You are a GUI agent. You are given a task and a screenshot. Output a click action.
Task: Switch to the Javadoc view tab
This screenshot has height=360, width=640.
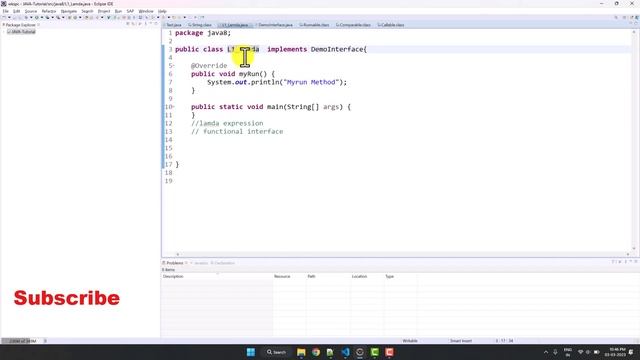200,263
